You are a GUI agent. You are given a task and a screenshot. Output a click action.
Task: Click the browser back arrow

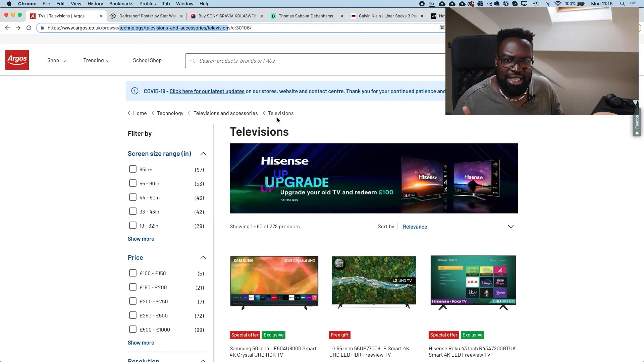[x=7, y=28]
